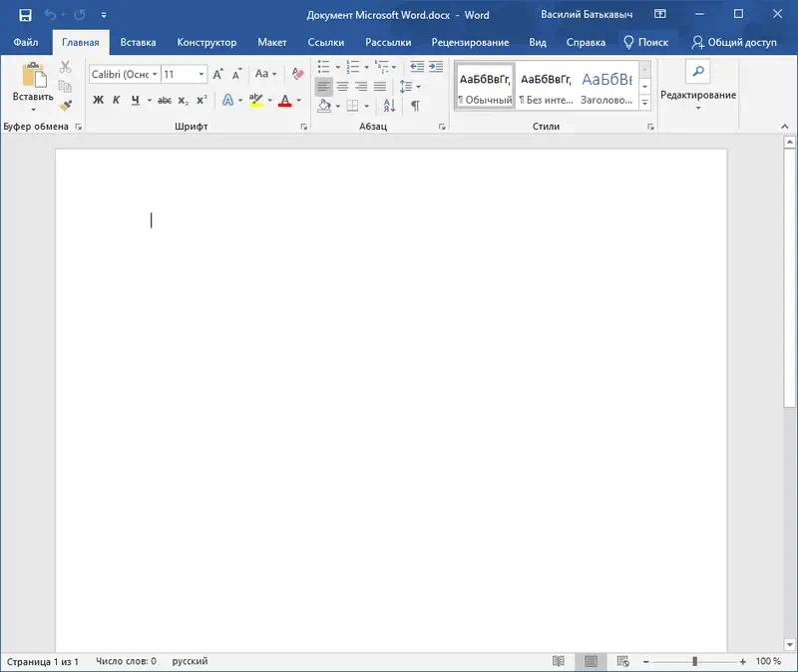
Task: Switch to Read Mode view in status bar
Action: (x=559, y=661)
